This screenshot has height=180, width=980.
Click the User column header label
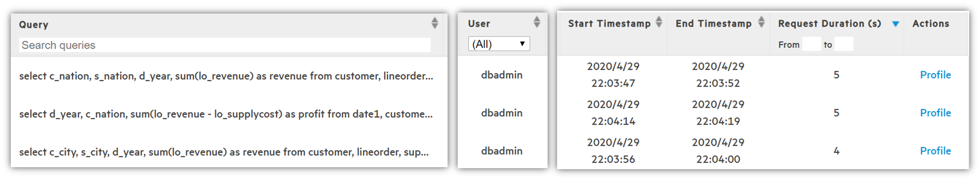[x=479, y=24]
